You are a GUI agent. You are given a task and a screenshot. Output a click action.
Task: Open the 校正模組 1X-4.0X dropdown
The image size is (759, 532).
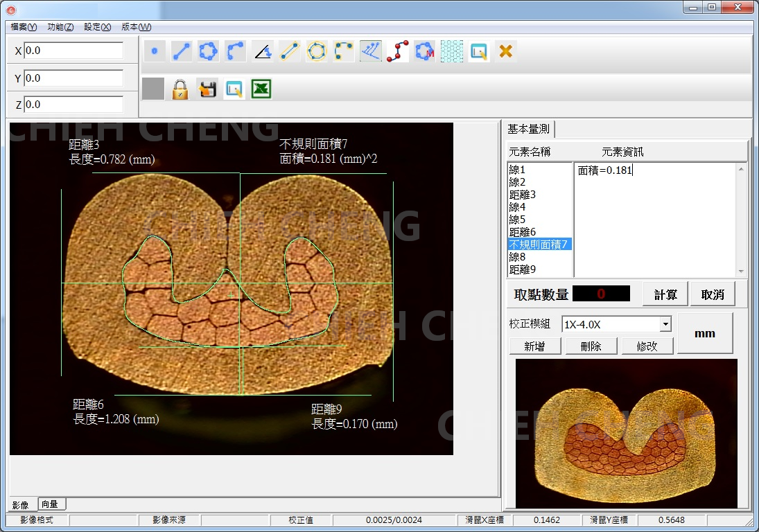coord(665,324)
